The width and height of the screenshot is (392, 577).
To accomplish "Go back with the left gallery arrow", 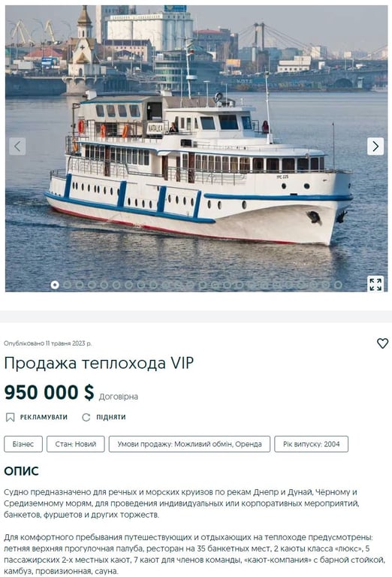I will pos(17,146).
